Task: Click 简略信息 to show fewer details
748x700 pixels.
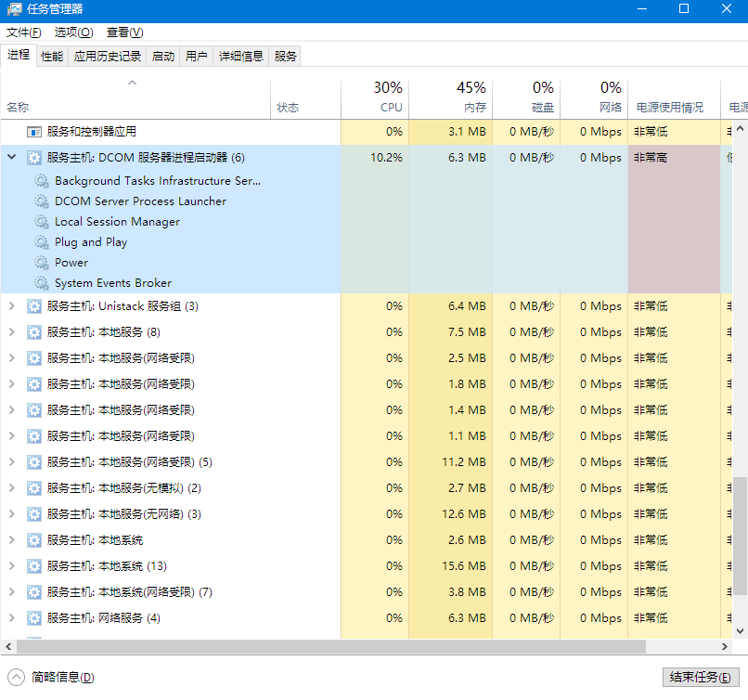Action: coord(53,678)
